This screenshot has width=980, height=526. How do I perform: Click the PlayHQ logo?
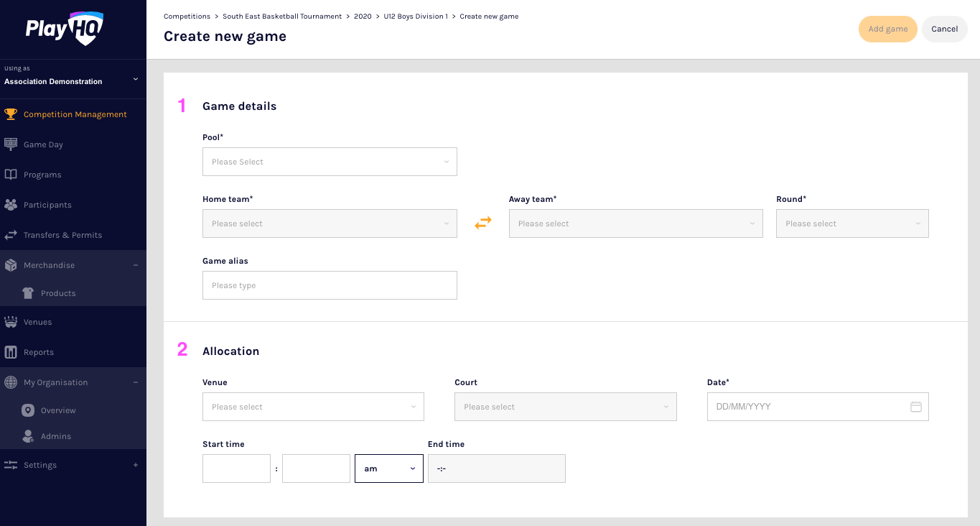click(x=65, y=29)
